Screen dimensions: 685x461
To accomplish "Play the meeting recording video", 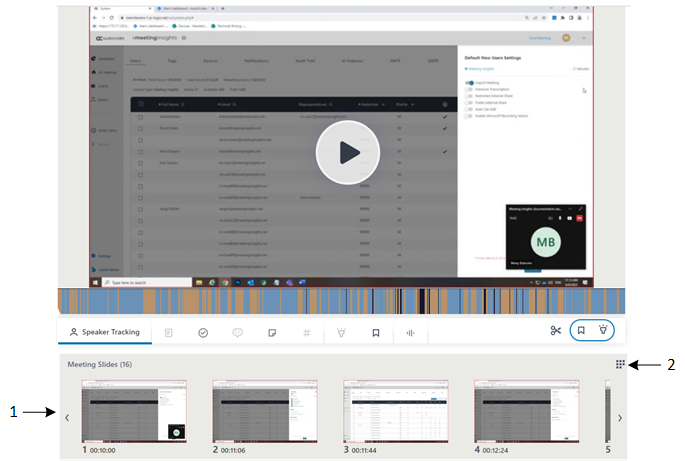I will point(349,152).
